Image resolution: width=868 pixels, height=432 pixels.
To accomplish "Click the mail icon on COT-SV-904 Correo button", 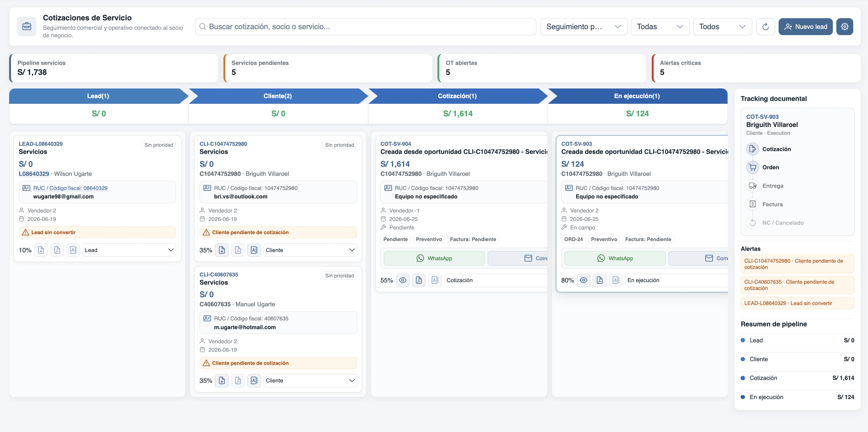I will pyautogui.click(x=528, y=258).
